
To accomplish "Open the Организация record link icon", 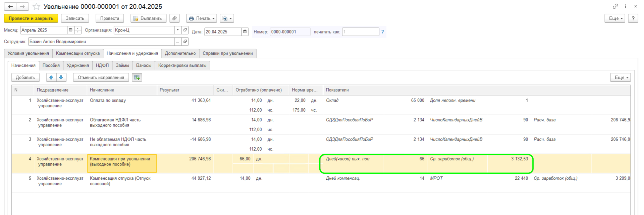I will (185, 30).
